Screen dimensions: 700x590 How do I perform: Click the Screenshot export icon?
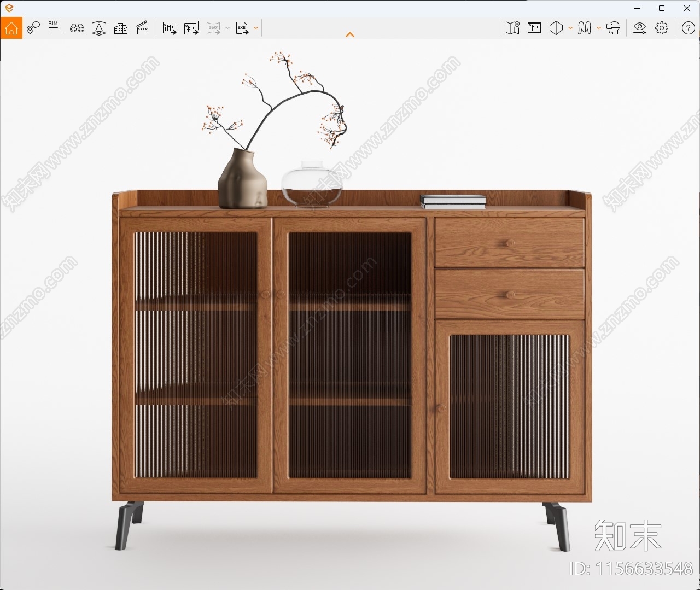pos(170,28)
